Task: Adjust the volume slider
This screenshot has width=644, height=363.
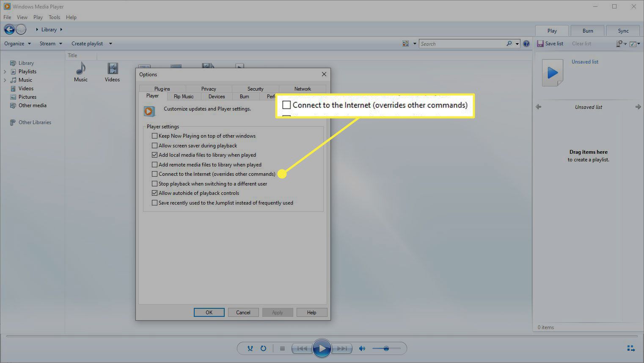Action: tap(386, 348)
